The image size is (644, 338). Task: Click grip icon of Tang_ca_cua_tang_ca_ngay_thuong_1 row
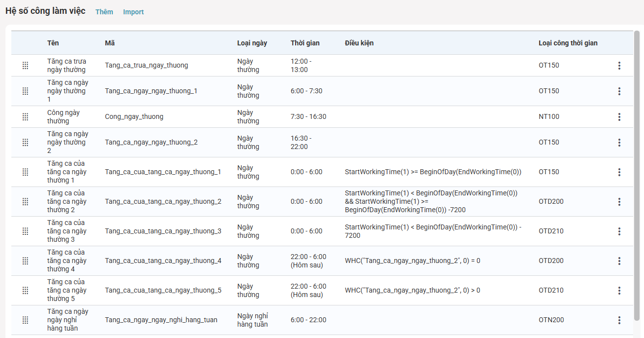tap(25, 172)
